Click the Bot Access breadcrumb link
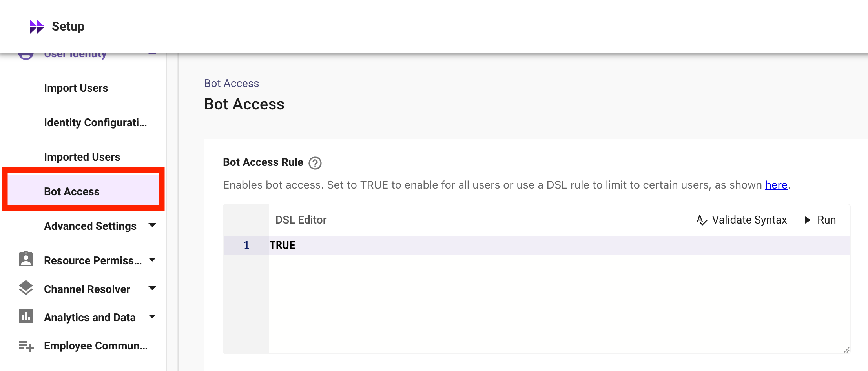Image resolution: width=868 pixels, height=371 pixels. 232,84
